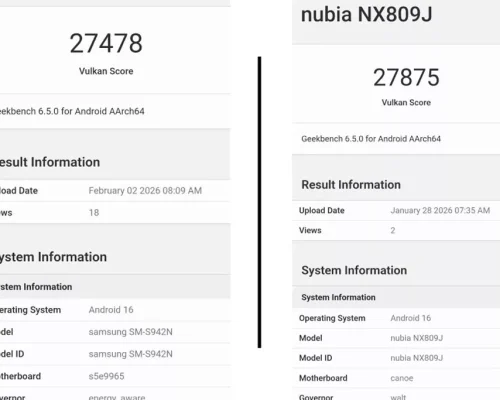The width and height of the screenshot is (500, 400).
Task: Click small System Information subheading in nubia panel
Action: [x=338, y=297]
